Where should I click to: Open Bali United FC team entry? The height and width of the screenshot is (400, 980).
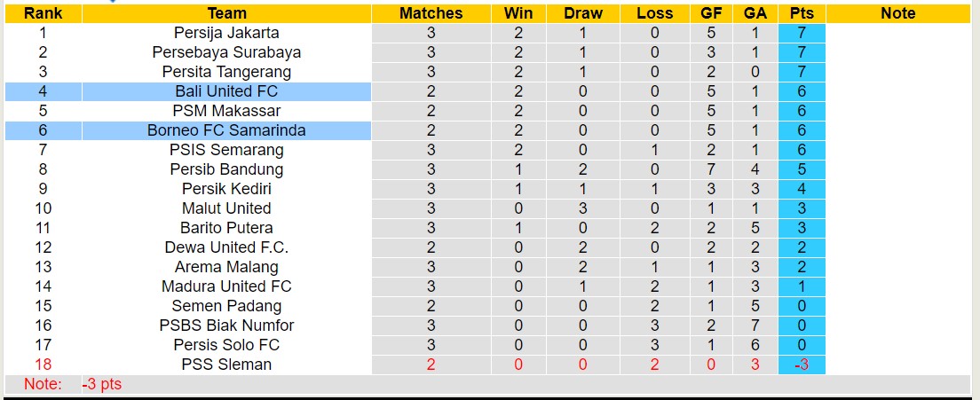tap(226, 91)
